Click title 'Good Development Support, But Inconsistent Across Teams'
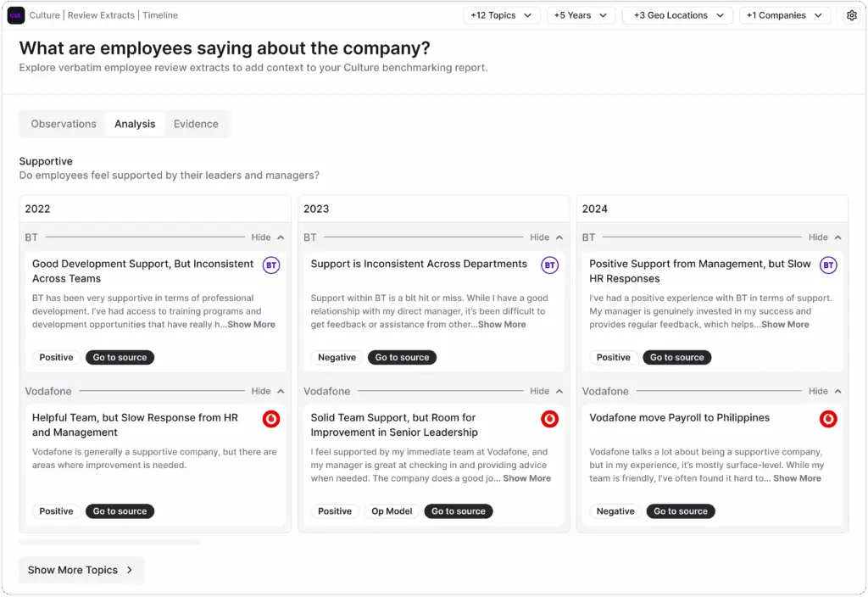868x597 pixels. (142, 271)
